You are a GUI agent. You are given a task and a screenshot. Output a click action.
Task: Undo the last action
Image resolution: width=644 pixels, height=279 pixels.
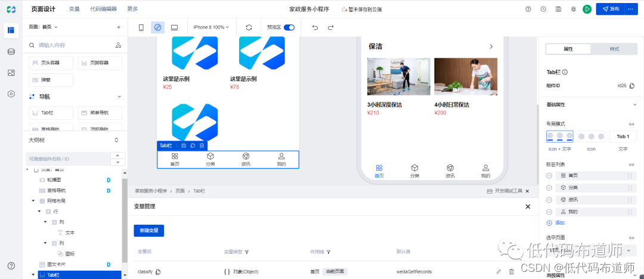point(315,27)
